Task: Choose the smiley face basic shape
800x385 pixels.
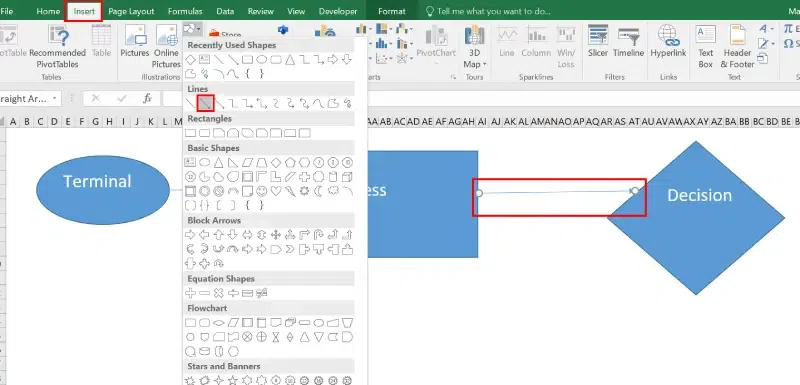Action: (261, 191)
